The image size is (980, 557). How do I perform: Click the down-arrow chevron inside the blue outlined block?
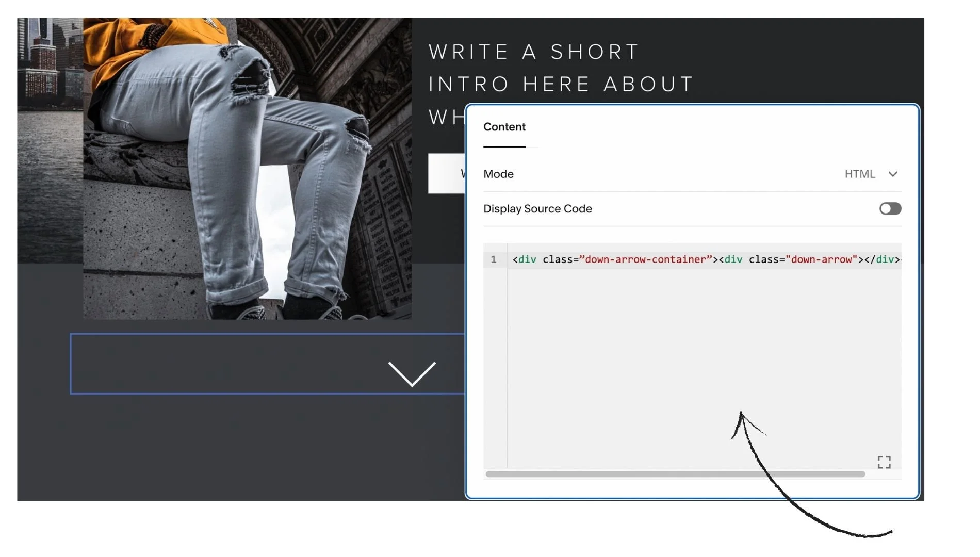click(x=412, y=372)
